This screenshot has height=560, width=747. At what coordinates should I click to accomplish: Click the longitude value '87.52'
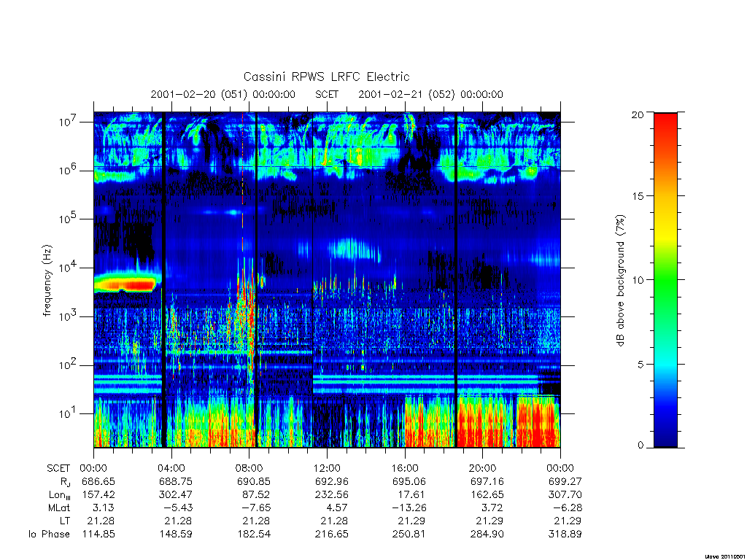(x=256, y=495)
